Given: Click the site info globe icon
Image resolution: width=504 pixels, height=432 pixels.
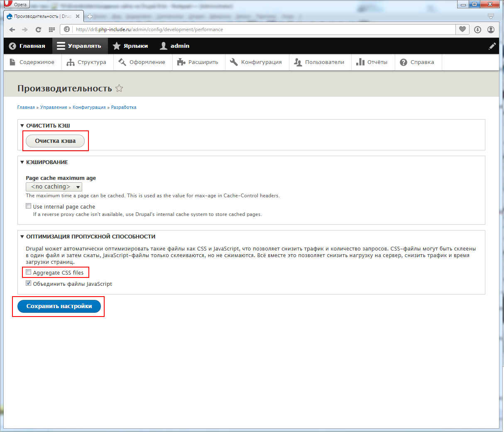Looking at the screenshot, I should pyautogui.click(x=67, y=29).
